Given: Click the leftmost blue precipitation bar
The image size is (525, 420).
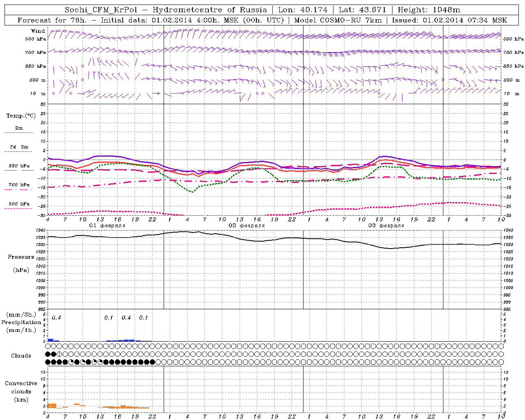Looking at the screenshot, I should 50,340.
